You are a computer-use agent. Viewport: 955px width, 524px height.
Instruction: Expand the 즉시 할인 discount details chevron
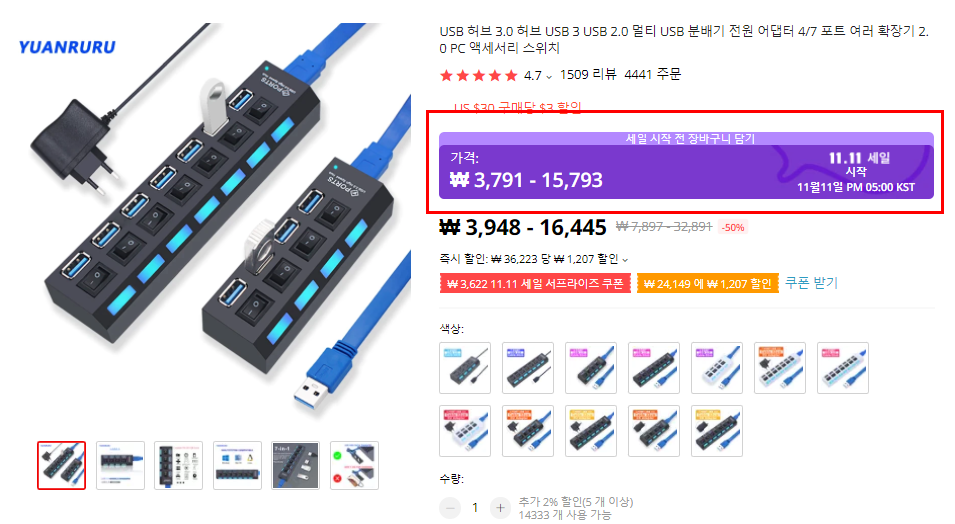point(625,260)
